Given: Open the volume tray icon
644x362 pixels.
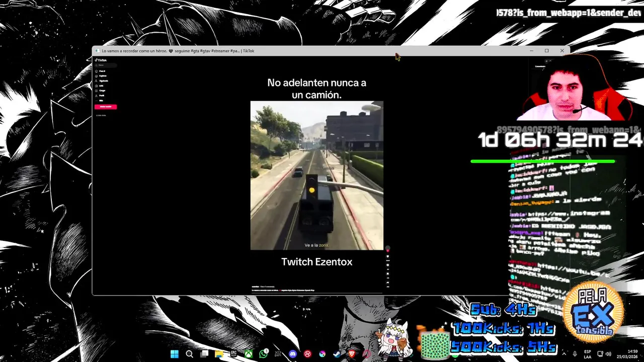Looking at the screenshot, I should click(x=608, y=354).
